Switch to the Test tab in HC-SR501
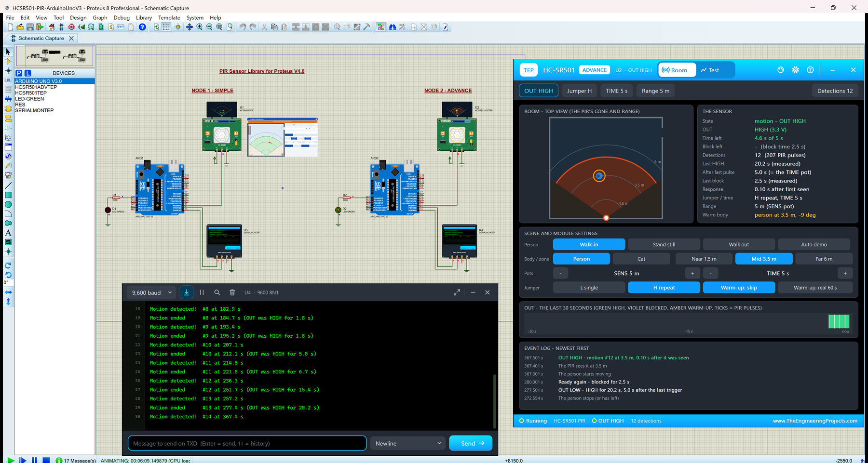Screen dimensions: 868x463 (x=710, y=70)
